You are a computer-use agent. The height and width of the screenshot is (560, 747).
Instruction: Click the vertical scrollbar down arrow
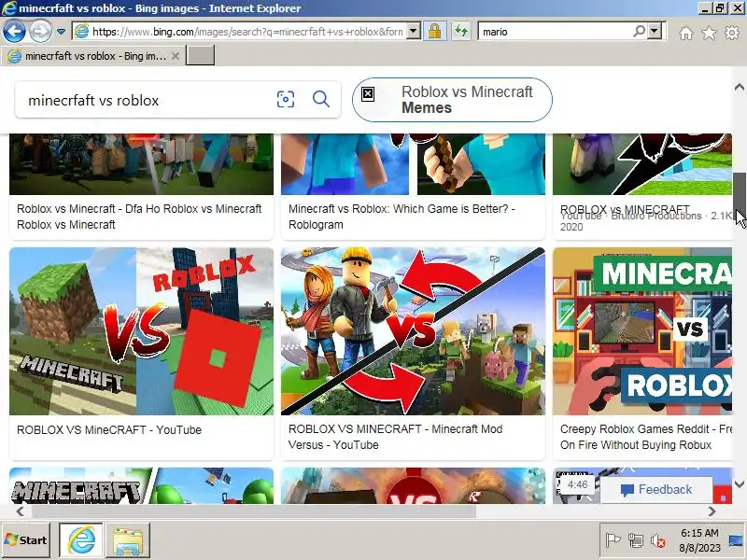(x=740, y=484)
